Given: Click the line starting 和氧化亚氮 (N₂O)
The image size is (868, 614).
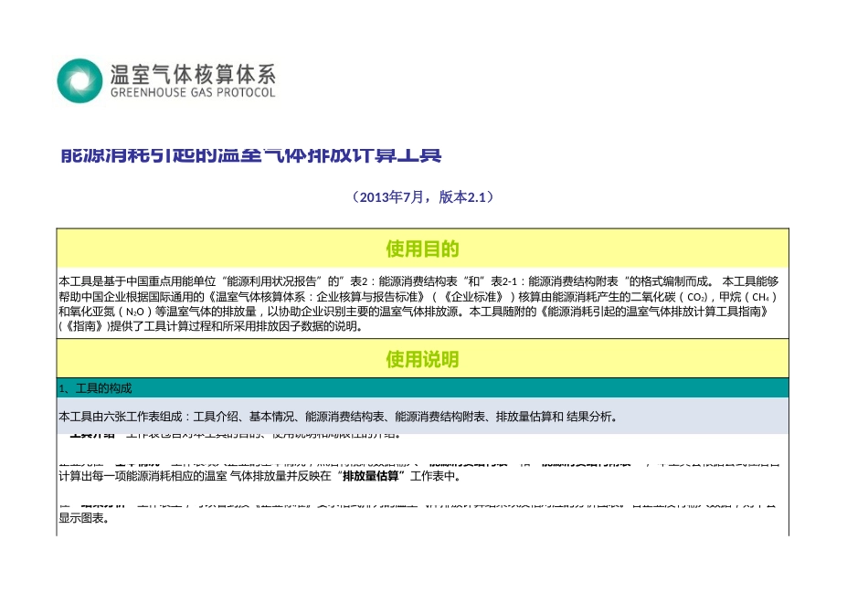Looking at the screenshot, I should 414,312.
